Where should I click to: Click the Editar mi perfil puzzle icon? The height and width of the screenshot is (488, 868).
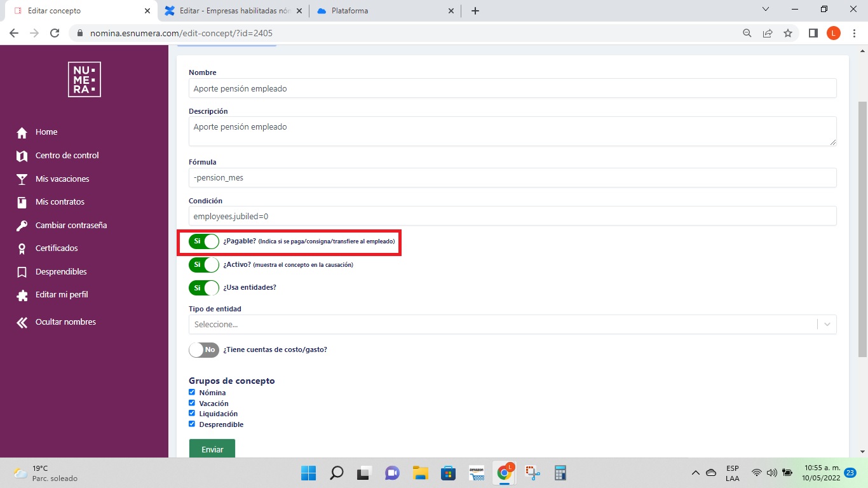[22, 295]
